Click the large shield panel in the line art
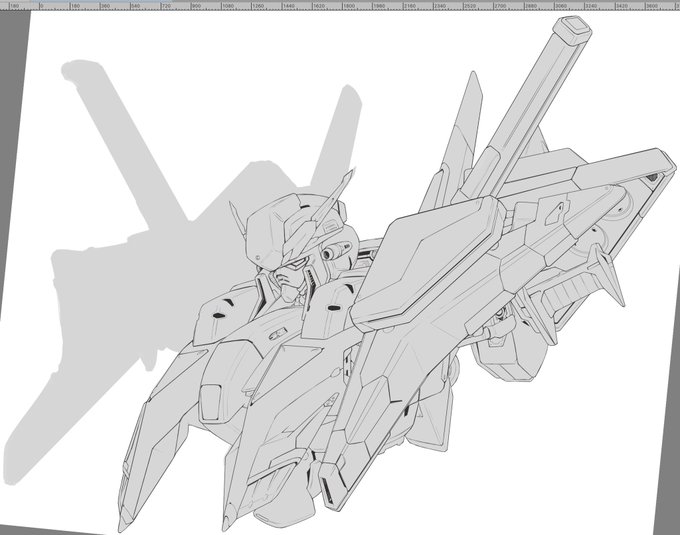The height and width of the screenshot is (535, 680). click(x=427, y=264)
